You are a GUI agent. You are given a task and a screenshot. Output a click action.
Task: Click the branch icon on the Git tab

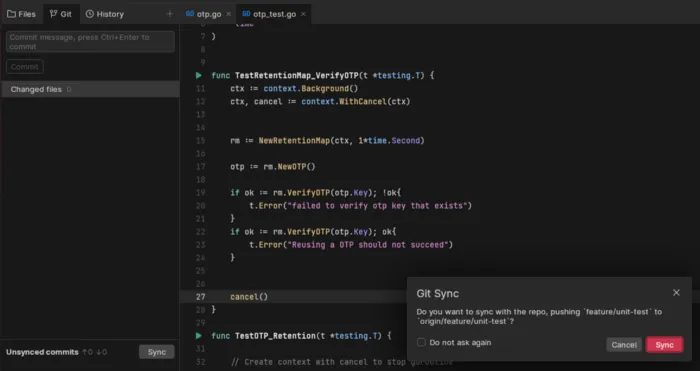point(54,14)
